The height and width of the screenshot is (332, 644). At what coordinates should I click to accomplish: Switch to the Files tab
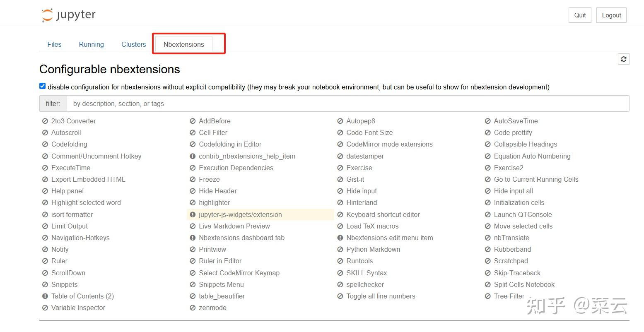(54, 44)
